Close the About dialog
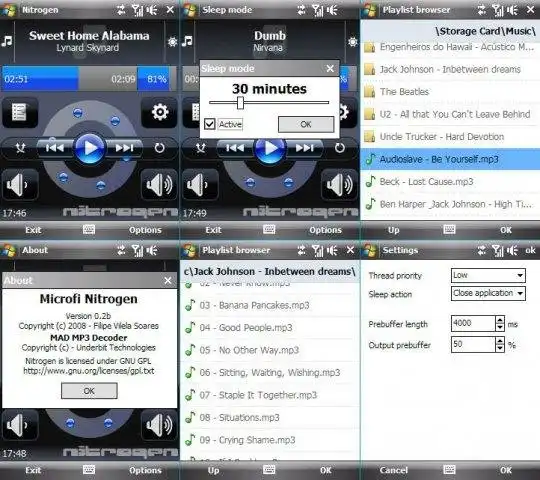This screenshot has height=480, width=540. [x=168, y=280]
